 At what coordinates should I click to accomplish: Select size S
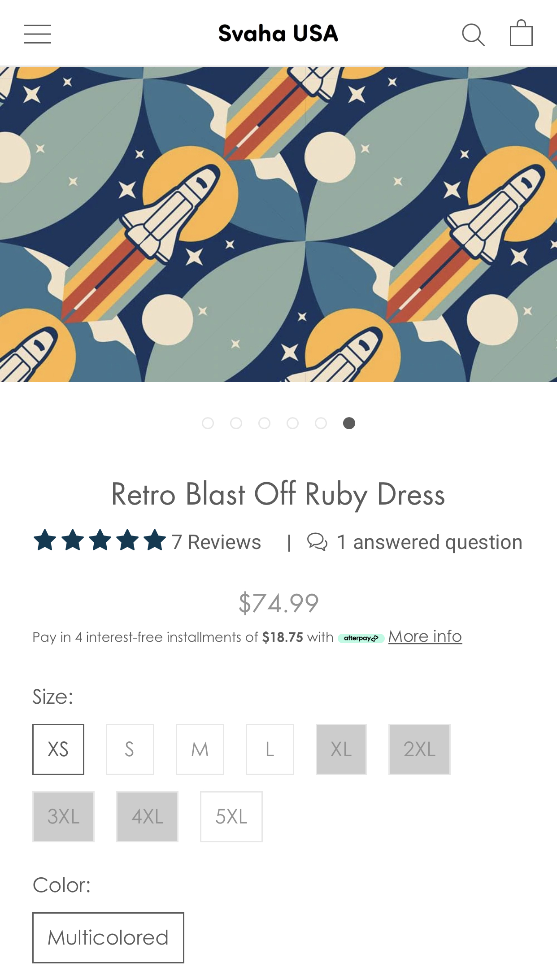click(130, 749)
